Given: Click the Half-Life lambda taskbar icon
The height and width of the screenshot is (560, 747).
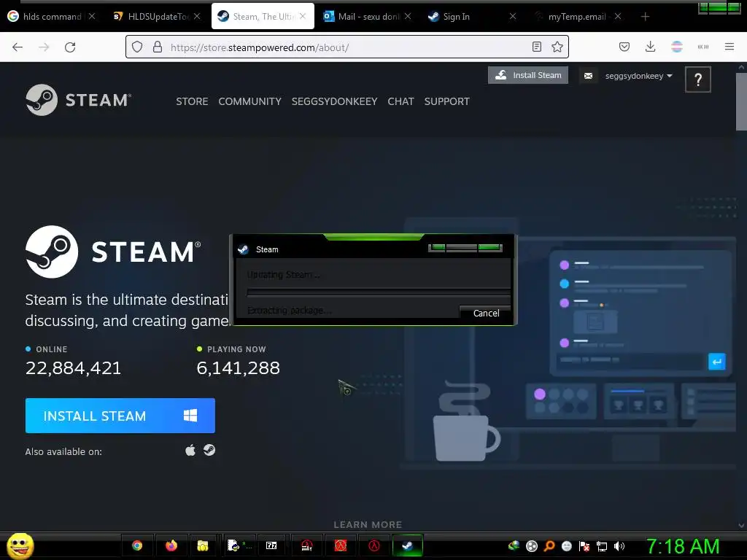Looking at the screenshot, I should coord(374,545).
